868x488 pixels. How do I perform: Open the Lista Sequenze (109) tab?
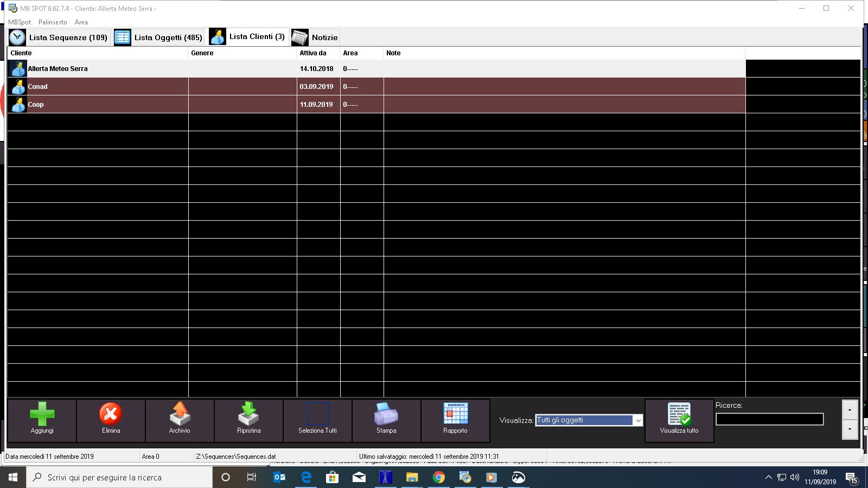[59, 37]
